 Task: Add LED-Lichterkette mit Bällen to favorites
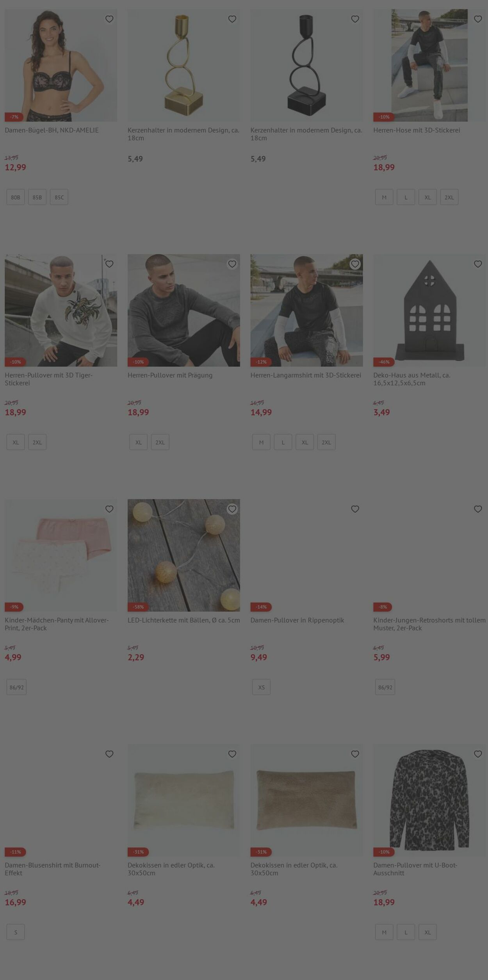tap(232, 509)
